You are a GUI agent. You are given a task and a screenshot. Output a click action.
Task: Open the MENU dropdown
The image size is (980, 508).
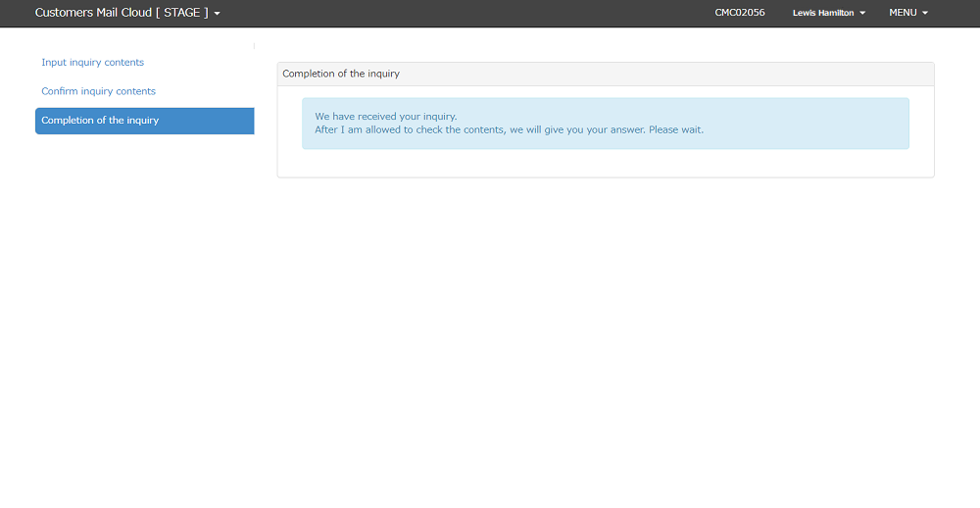click(x=908, y=13)
